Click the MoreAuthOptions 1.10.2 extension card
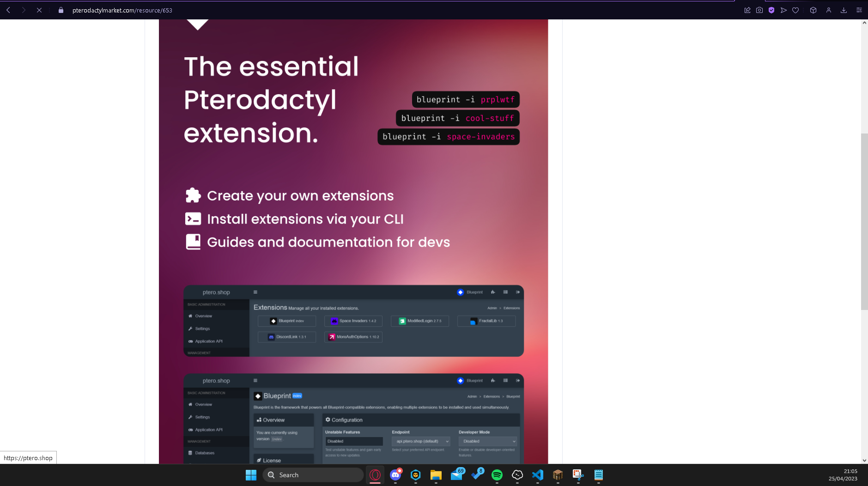 click(x=353, y=337)
